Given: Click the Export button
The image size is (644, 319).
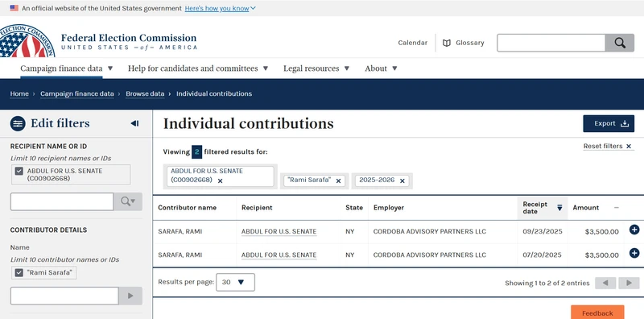Looking at the screenshot, I should click(x=609, y=124).
